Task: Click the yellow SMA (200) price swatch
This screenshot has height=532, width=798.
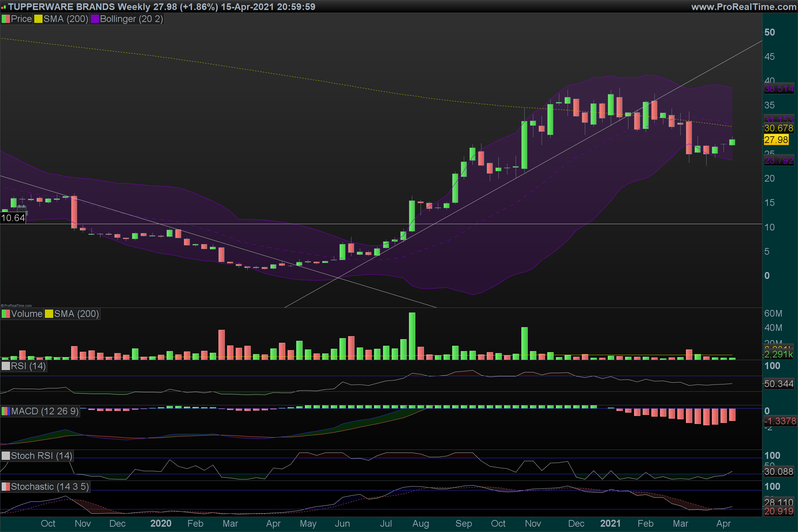Action: 38,19
